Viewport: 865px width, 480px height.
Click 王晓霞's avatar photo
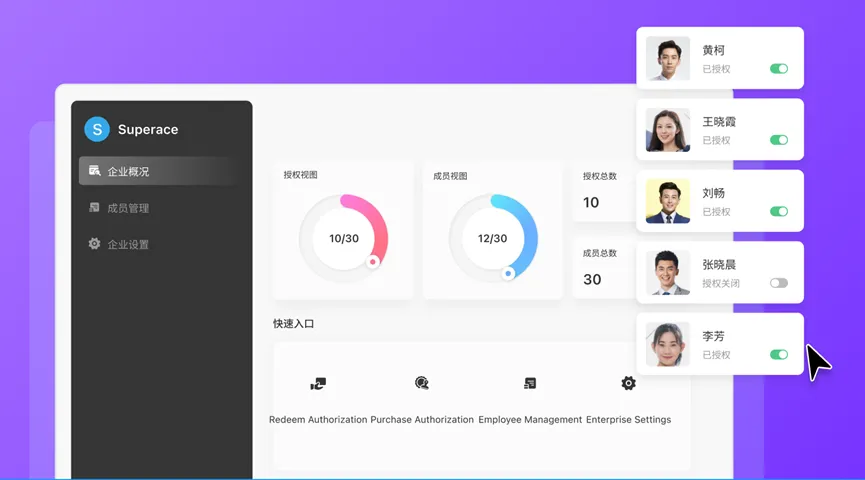(668, 130)
